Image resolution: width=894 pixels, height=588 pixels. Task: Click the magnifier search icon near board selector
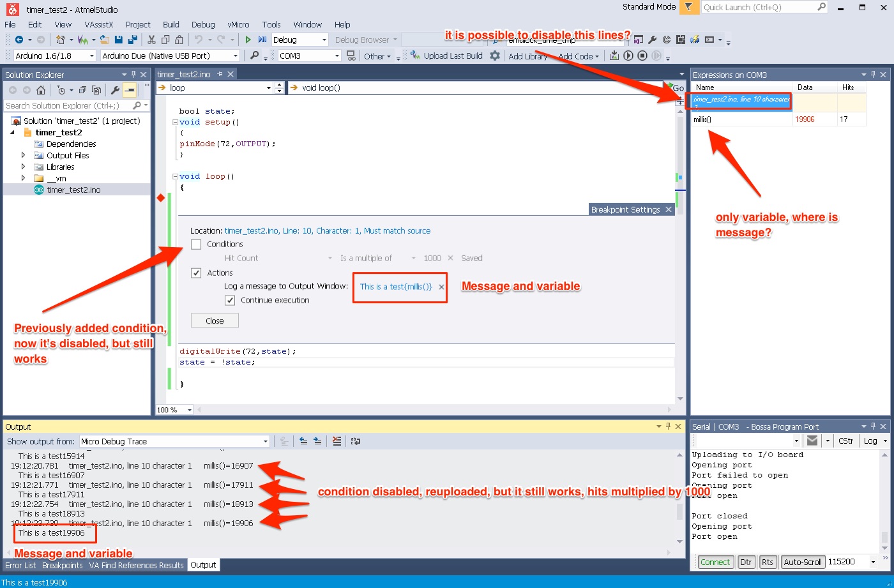254,56
